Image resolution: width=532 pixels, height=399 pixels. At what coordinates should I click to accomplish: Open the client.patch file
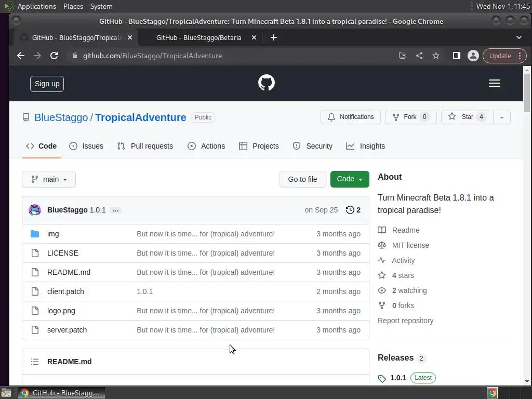[x=65, y=291]
